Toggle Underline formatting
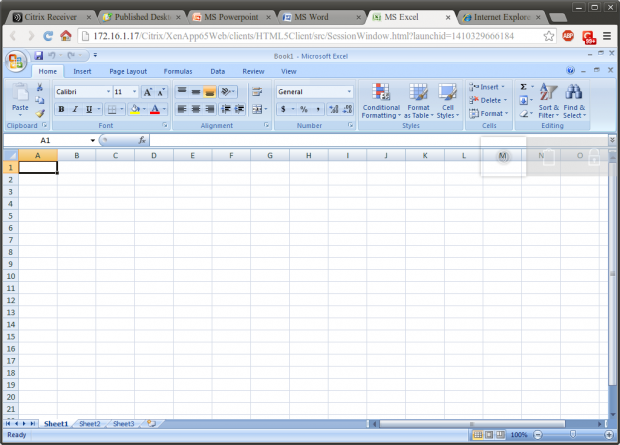Viewport: 620px width, 445px height. (89, 110)
